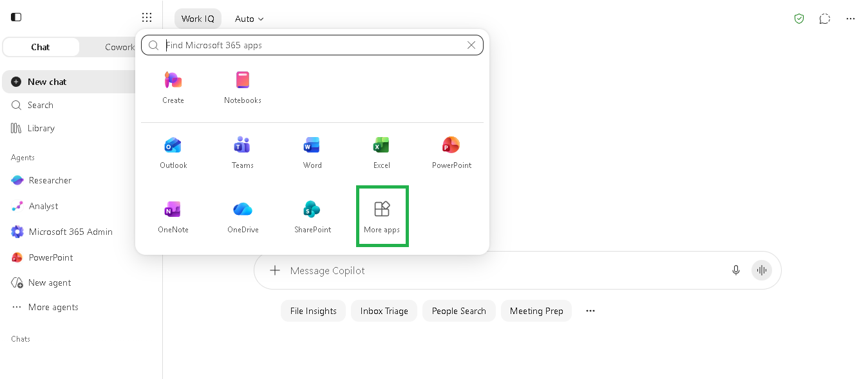Start voice mode waveform button
868x379 pixels.
[x=762, y=270]
